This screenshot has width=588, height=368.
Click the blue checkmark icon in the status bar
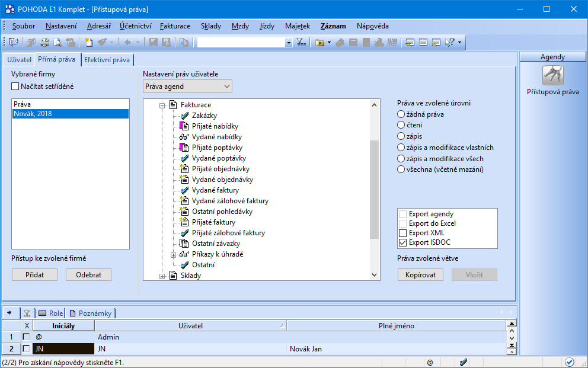pos(464,363)
